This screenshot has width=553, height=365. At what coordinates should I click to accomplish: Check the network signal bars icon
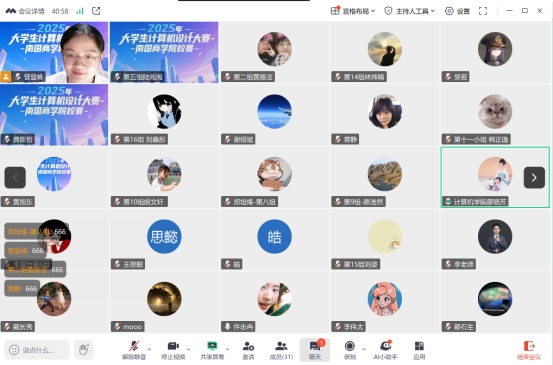tap(80, 11)
